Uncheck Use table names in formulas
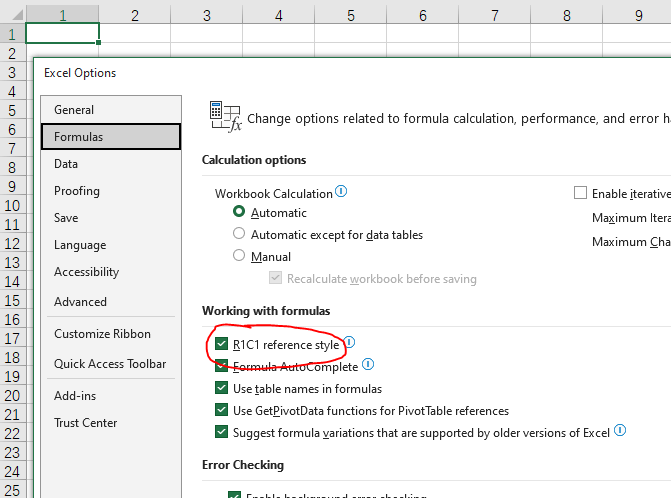 pos(221,388)
